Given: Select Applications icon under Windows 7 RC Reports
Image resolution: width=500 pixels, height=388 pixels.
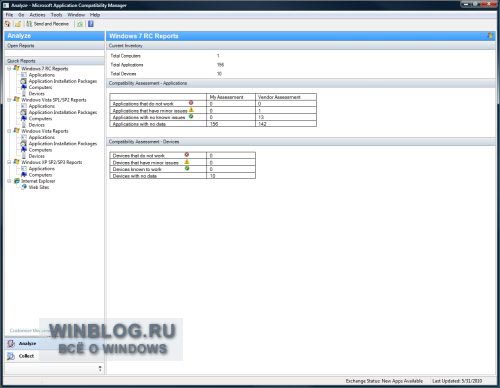Looking at the screenshot, I should [x=24, y=75].
